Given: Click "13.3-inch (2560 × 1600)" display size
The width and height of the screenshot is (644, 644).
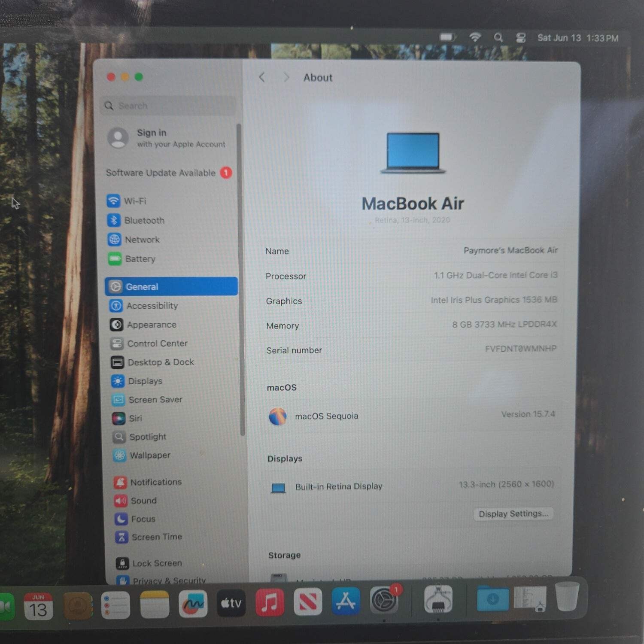Looking at the screenshot, I should click(x=506, y=484).
